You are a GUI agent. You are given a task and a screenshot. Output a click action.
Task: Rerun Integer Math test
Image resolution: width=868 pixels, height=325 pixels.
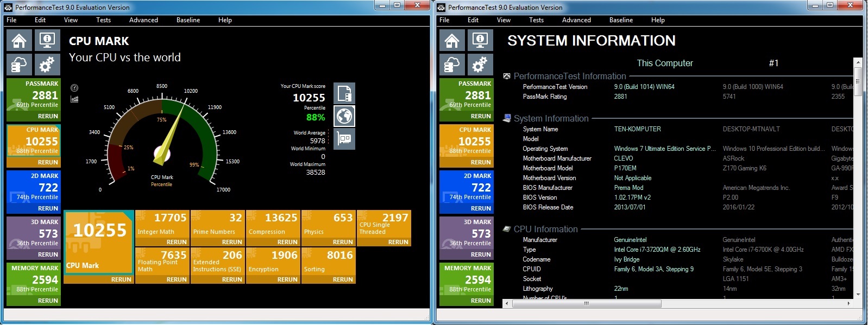coord(177,242)
